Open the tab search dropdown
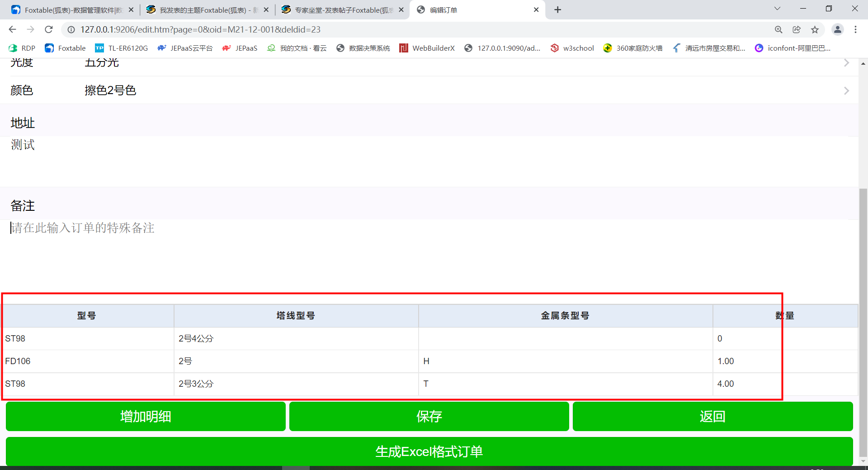This screenshot has height=470, width=868. tap(777, 9)
